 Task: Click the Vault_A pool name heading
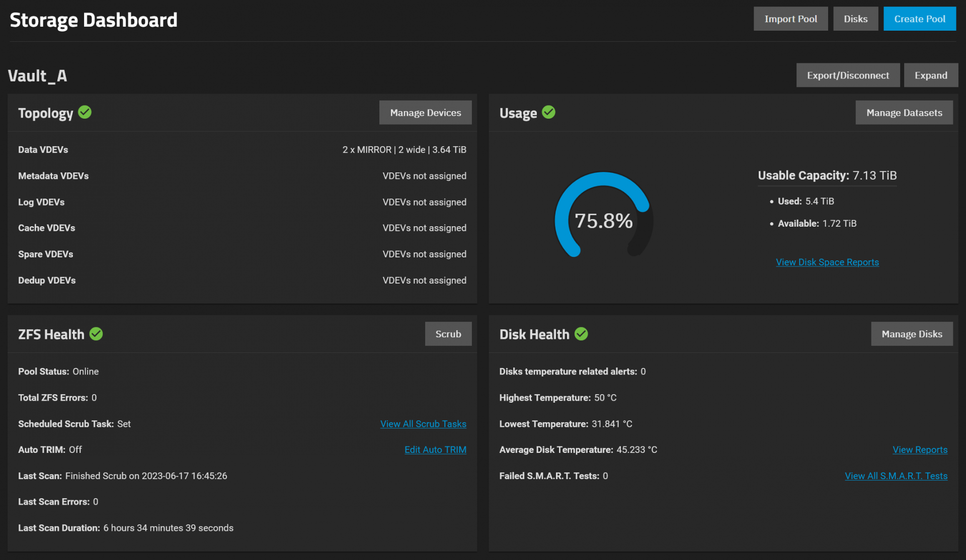coord(38,76)
